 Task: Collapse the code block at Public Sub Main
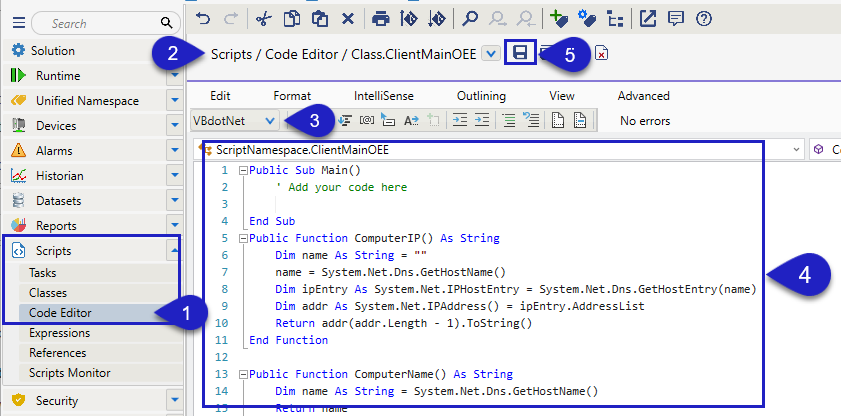pos(243,170)
